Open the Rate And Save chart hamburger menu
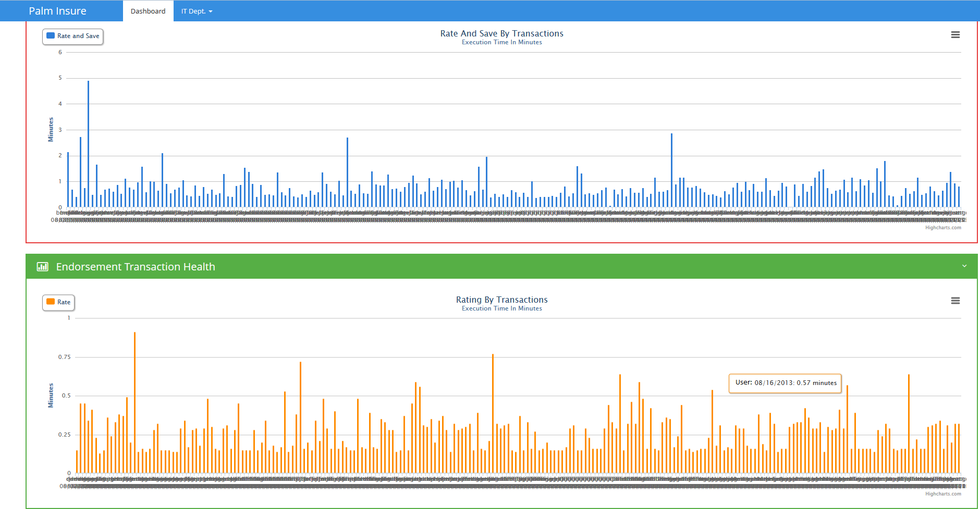The width and height of the screenshot is (980, 509). click(x=955, y=35)
